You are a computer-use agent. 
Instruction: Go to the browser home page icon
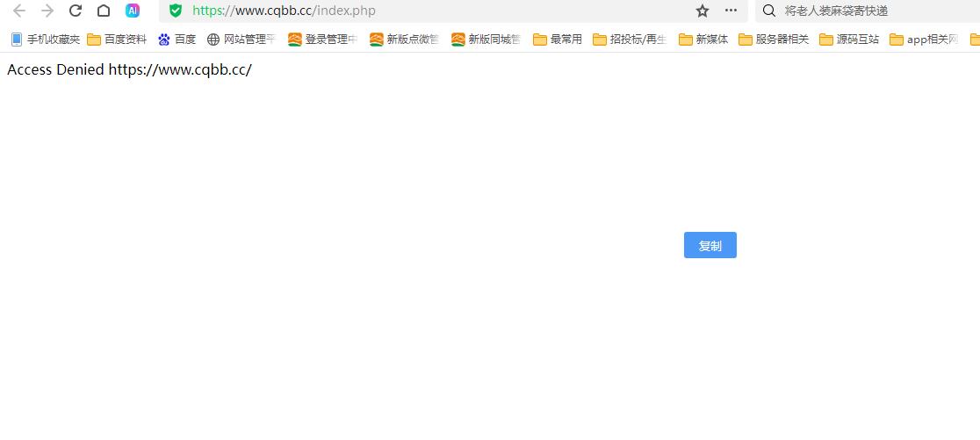pyautogui.click(x=104, y=11)
